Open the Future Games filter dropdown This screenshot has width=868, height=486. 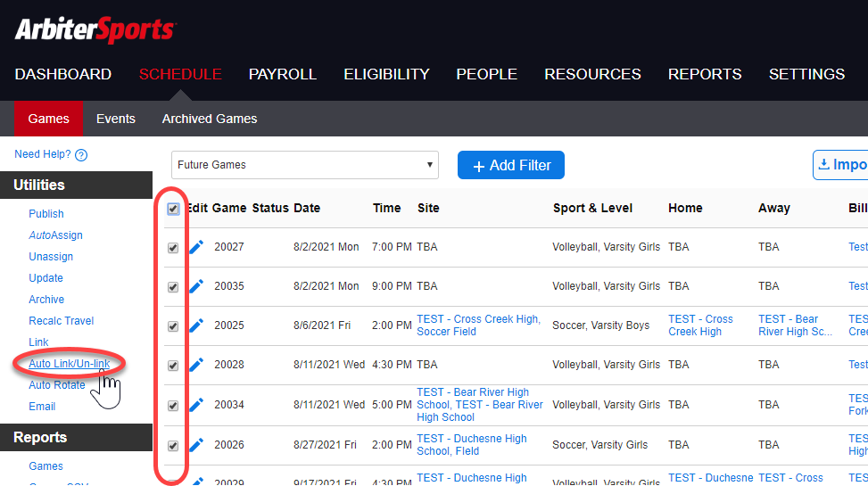tap(305, 165)
